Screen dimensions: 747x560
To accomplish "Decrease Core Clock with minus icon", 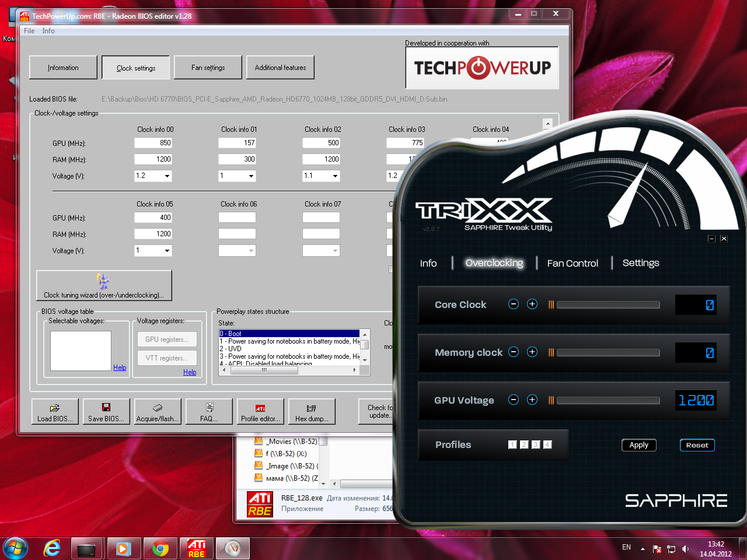I will coord(514,304).
